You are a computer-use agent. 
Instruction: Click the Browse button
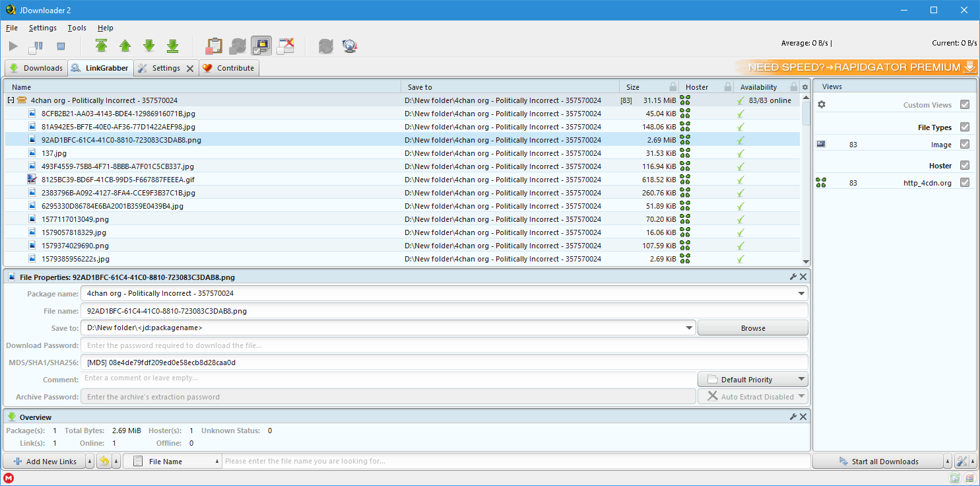point(752,328)
